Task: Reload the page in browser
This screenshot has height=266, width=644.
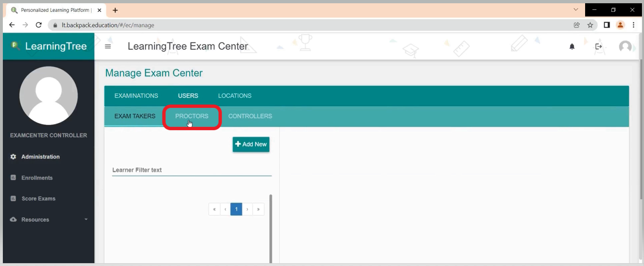Action: (39, 25)
